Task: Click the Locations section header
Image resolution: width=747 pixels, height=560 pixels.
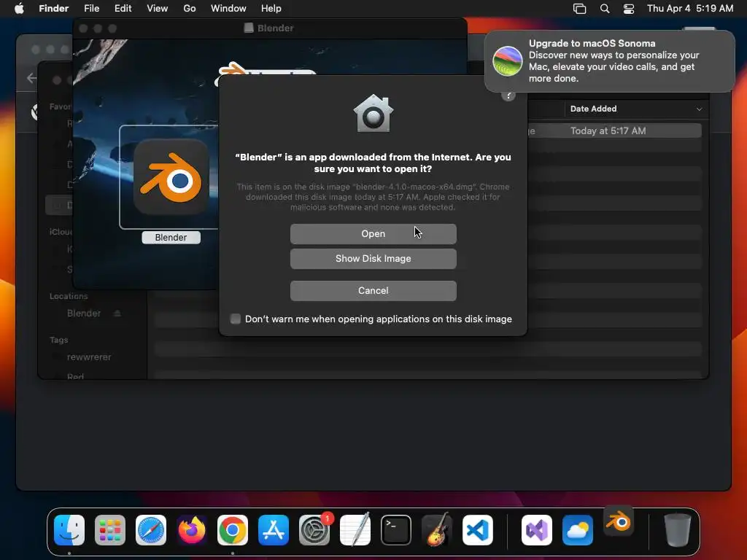Action: 69,296
